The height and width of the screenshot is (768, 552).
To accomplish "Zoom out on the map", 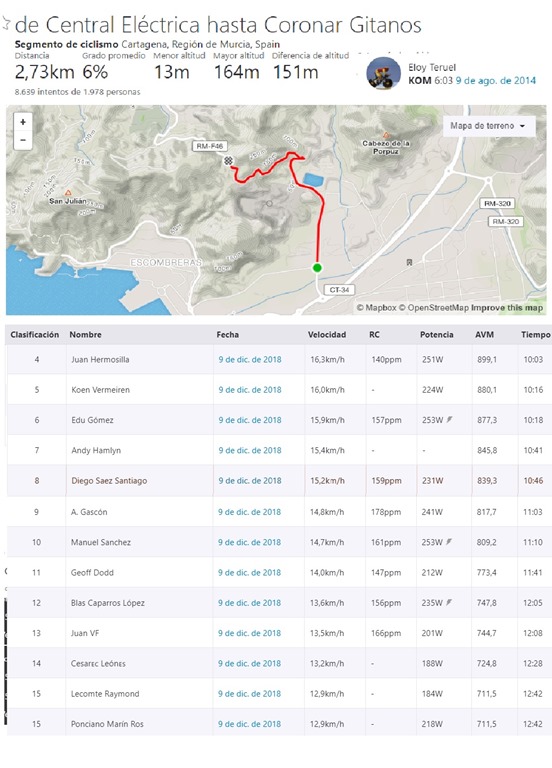I will click(x=23, y=140).
